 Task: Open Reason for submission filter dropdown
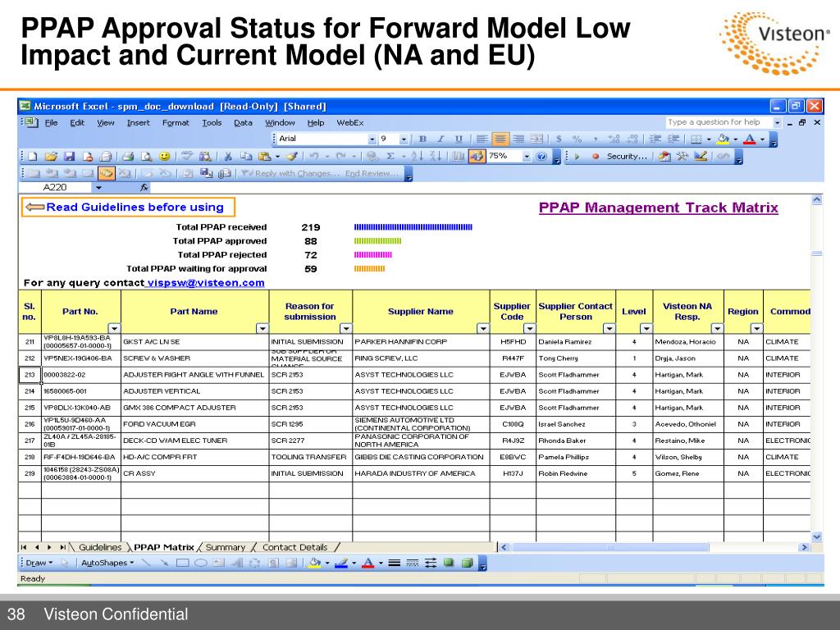coord(346,328)
